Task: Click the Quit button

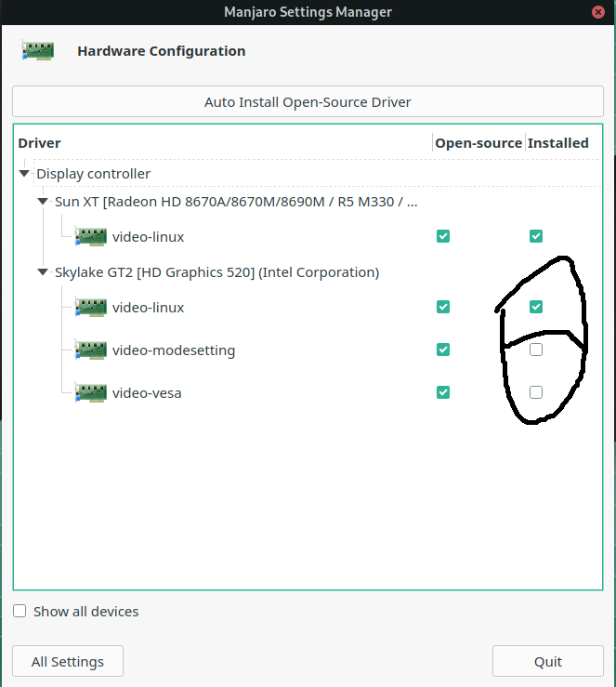Action: [x=547, y=661]
